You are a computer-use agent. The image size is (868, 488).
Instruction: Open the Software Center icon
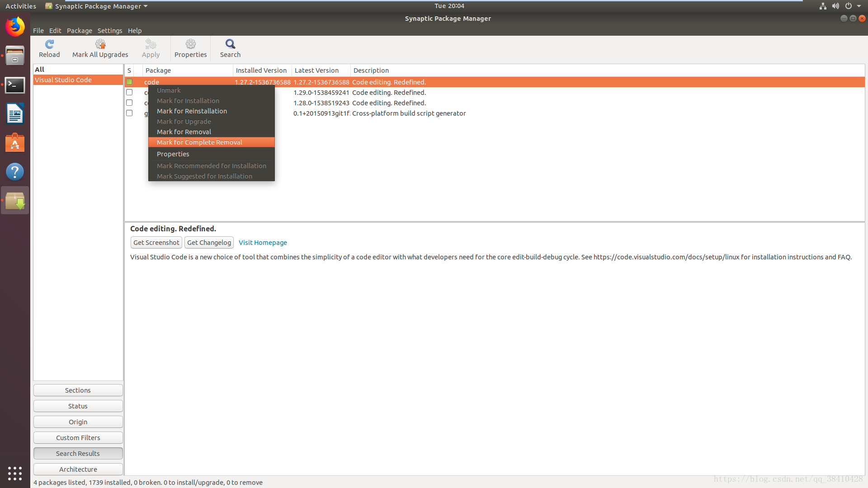pyautogui.click(x=15, y=143)
